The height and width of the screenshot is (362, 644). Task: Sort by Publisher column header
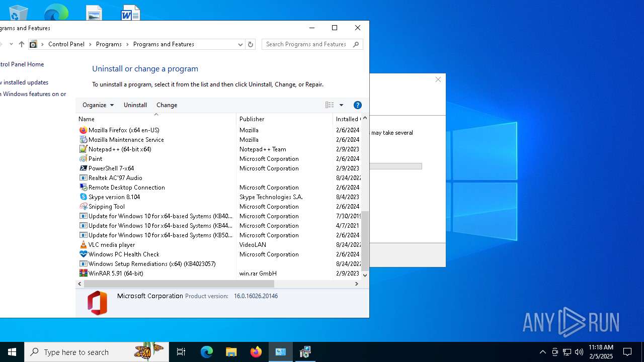click(x=284, y=119)
